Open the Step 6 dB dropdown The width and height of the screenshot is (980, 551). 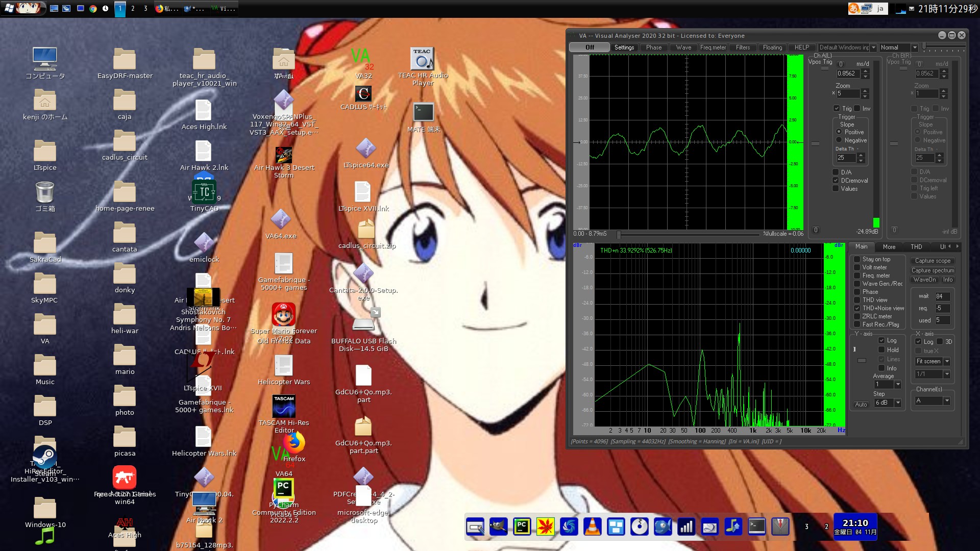[x=898, y=403]
